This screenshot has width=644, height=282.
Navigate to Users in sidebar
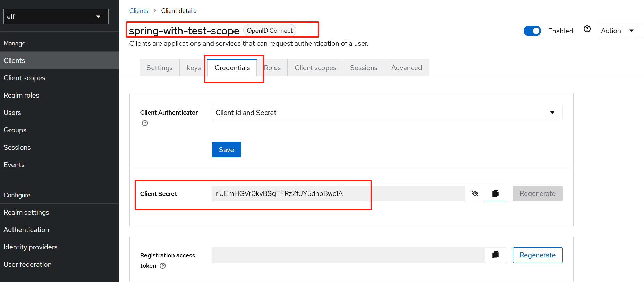click(x=59, y=113)
